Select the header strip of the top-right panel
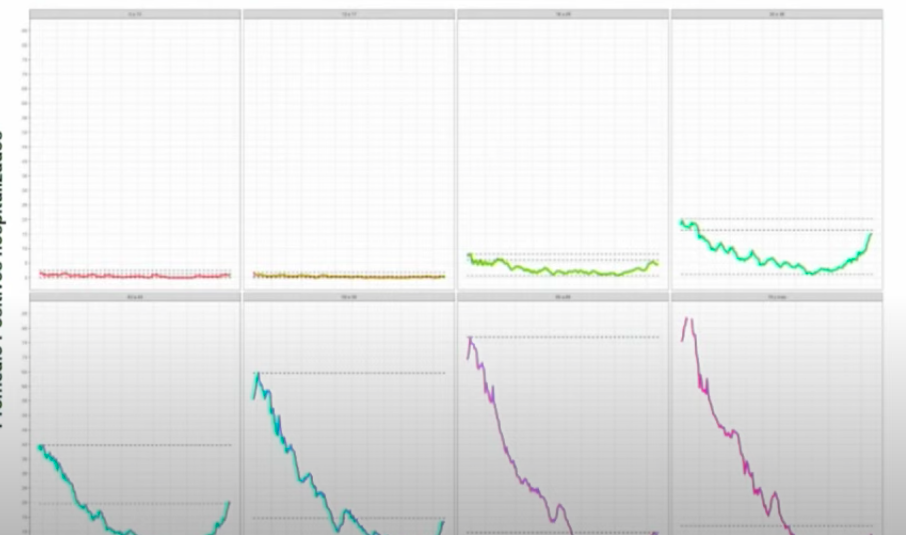The image size is (906, 535). (x=776, y=15)
